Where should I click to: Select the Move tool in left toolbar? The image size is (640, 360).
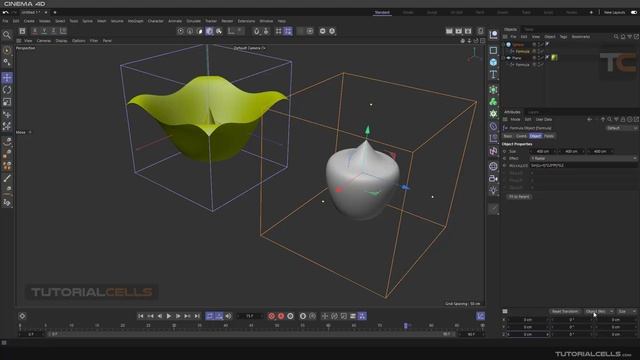pos(7,78)
